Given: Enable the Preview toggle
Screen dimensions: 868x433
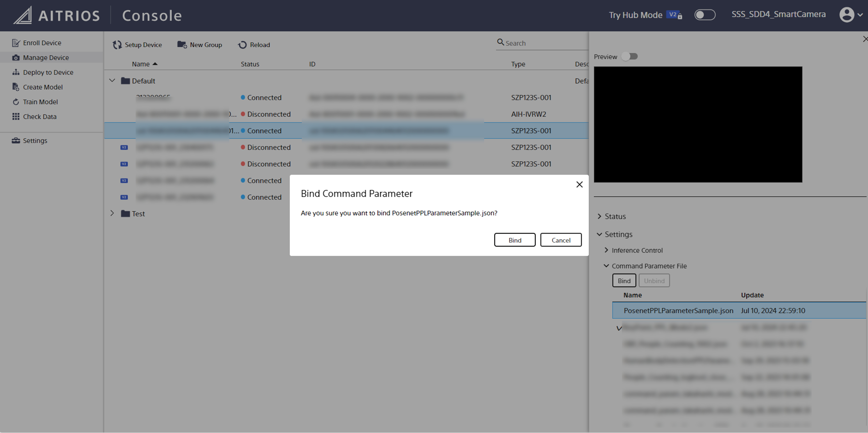Looking at the screenshot, I should point(629,57).
